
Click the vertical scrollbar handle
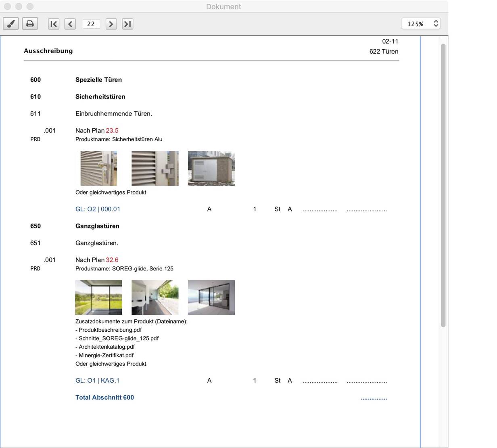pyautogui.click(x=443, y=186)
